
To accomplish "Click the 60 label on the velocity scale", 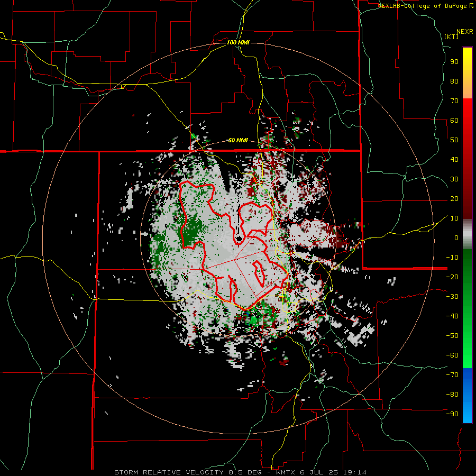I will point(454,120).
